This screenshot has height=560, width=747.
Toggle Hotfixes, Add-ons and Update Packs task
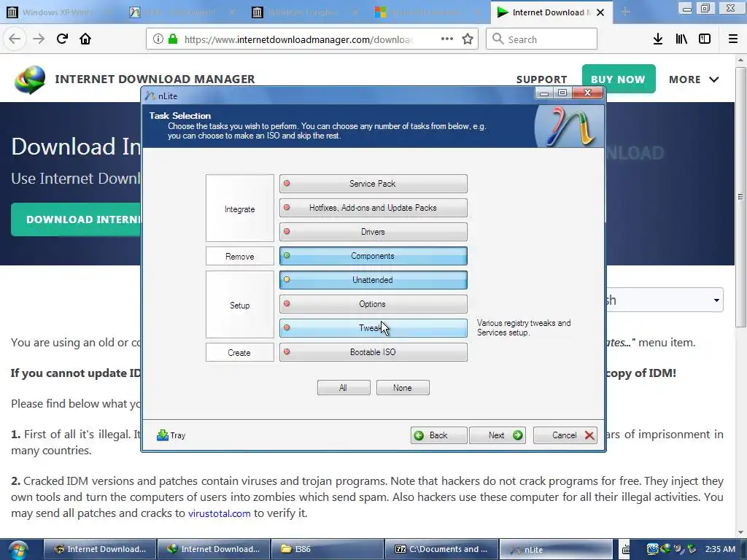coord(373,208)
